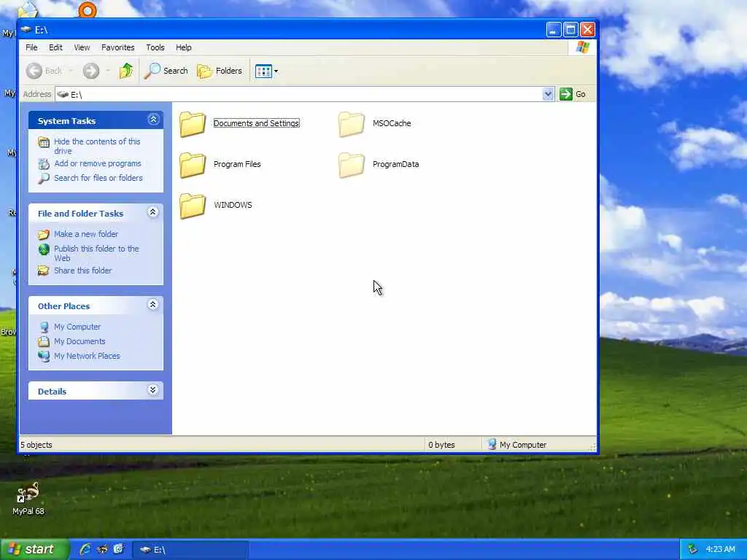Screen dimensions: 747x560
Task: Click Search for files or folders link
Action: (x=98, y=178)
